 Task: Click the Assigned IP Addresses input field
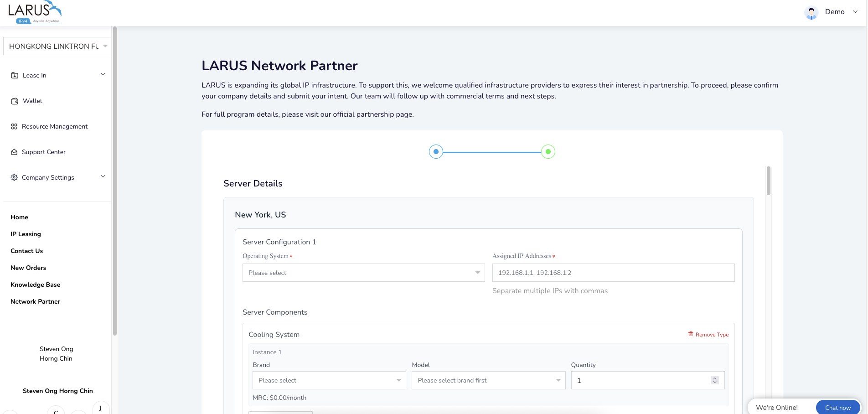[614, 273]
